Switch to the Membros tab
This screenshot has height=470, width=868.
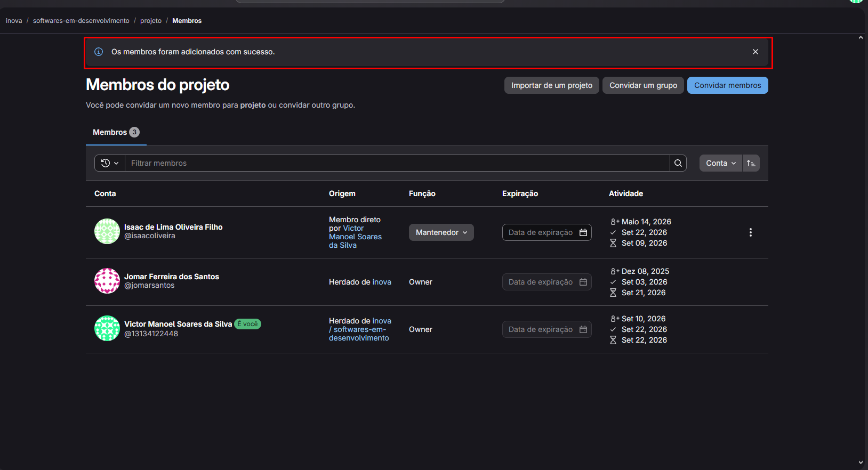click(116, 132)
